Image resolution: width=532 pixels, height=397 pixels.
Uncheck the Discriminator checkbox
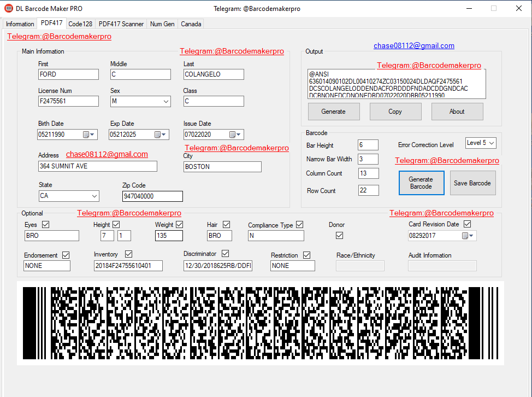225,253
